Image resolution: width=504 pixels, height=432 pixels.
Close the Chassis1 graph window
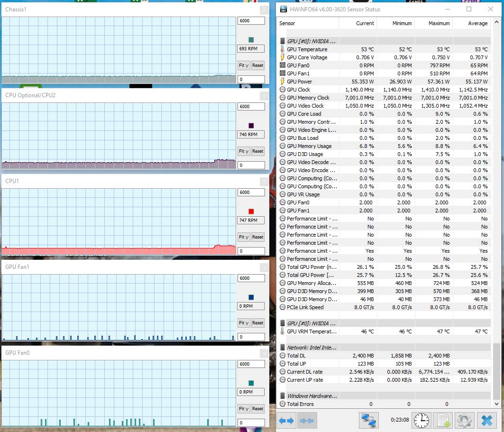coord(264,10)
